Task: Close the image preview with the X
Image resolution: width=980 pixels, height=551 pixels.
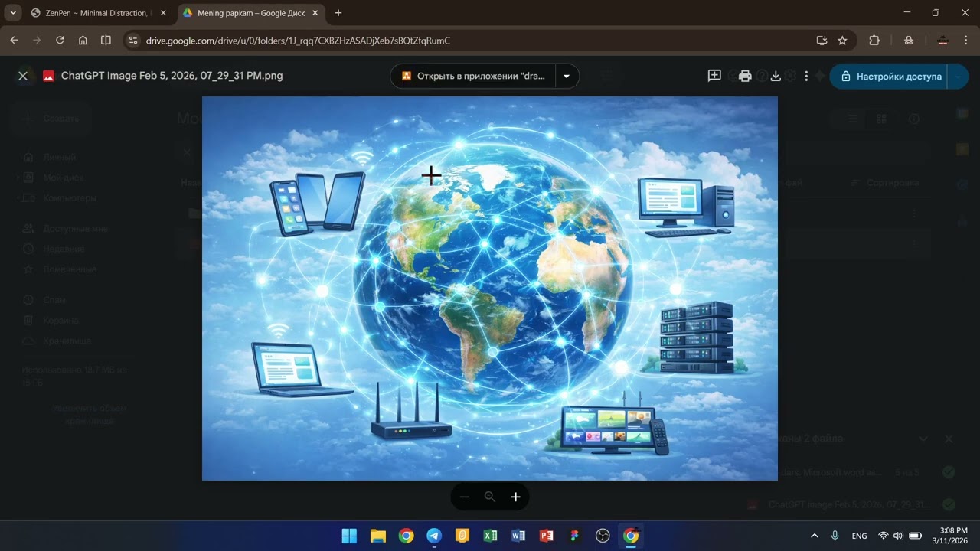Action: pos(23,76)
